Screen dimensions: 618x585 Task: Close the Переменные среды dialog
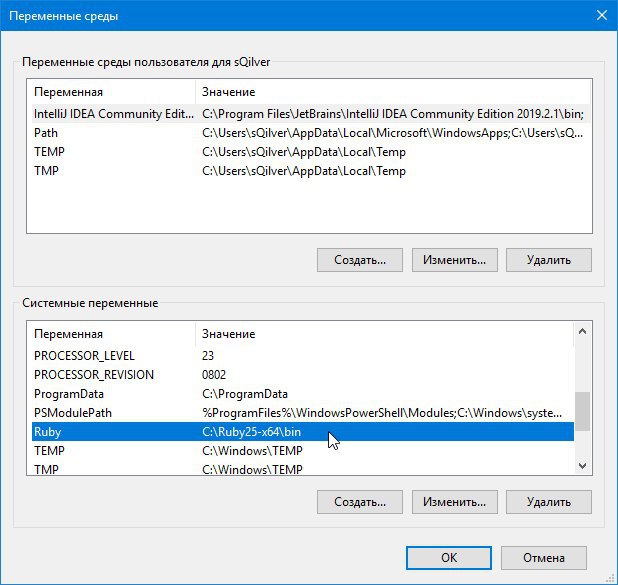[601, 15]
